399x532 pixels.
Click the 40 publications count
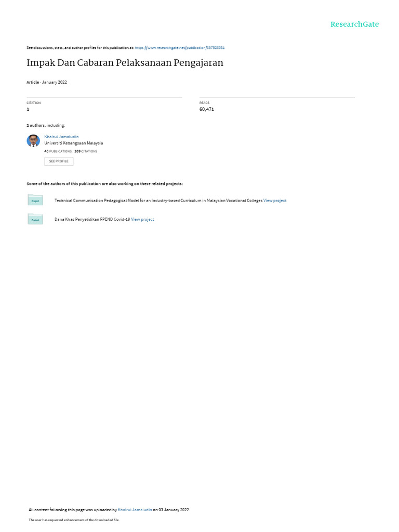[58, 151]
